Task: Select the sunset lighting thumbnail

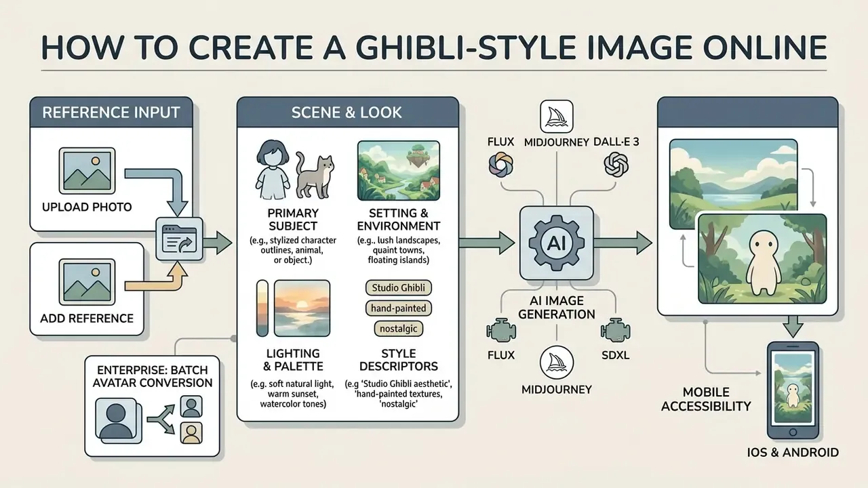Action: (x=301, y=308)
